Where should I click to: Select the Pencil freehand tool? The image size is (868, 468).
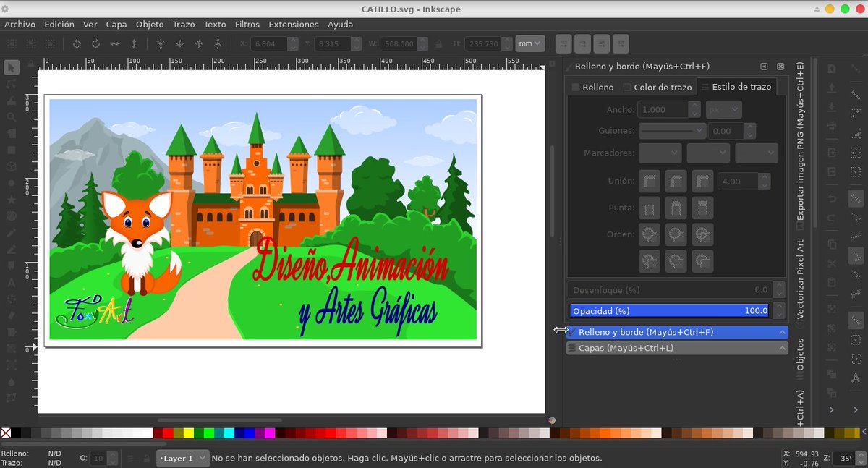(x=11, y=232)
